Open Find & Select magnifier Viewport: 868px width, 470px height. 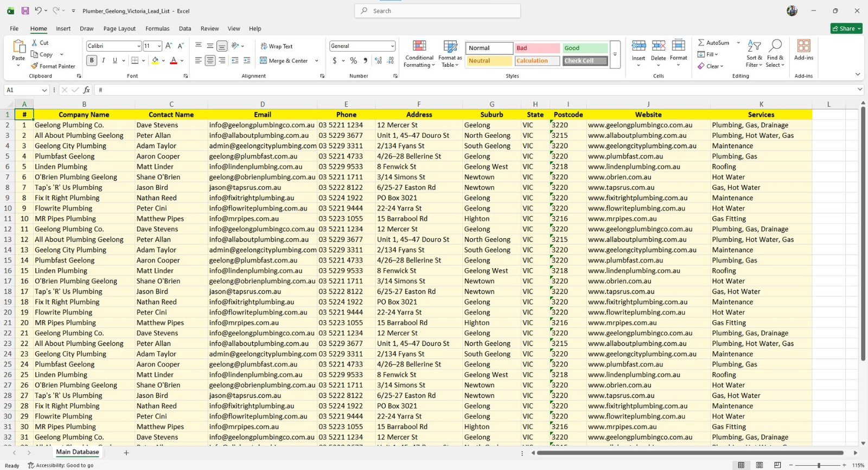pos(775,54)
